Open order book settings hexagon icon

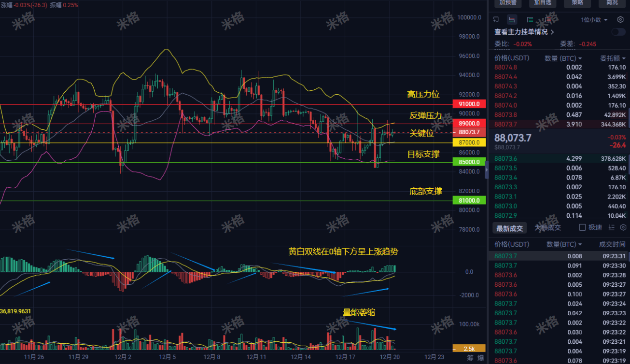click(x=620, y=20)
